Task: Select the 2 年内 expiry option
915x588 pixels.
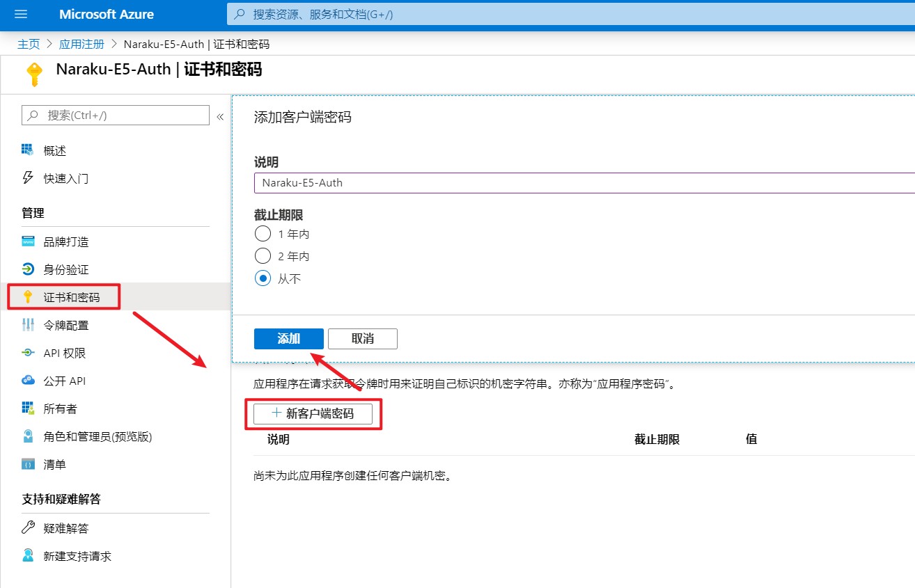Action: pyautogui.click(x=263, y=256)
